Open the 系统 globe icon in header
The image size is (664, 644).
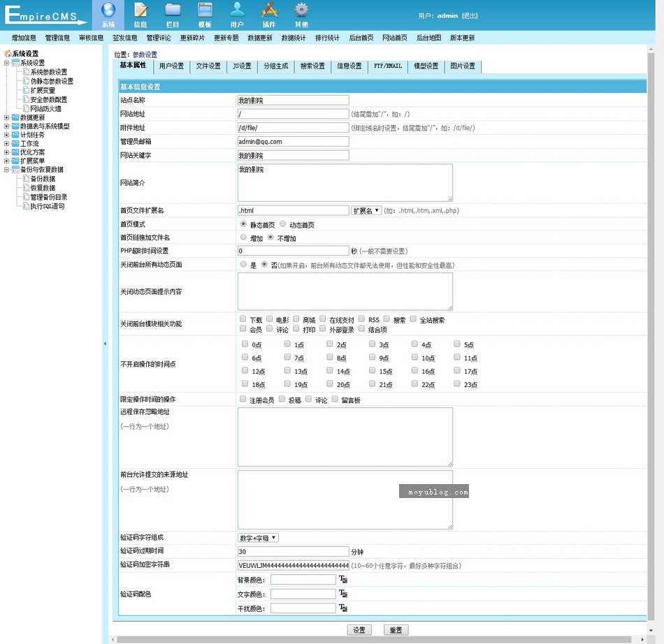tap(108, 10)
